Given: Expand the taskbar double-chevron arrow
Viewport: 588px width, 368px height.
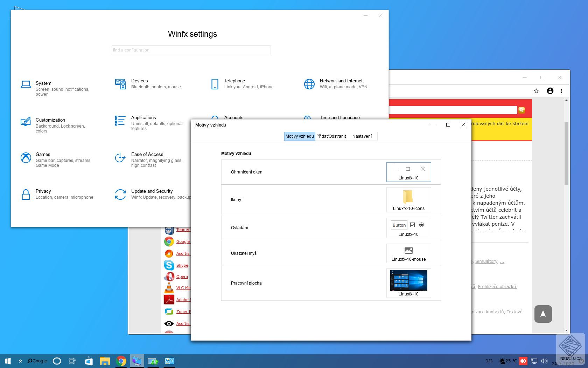Looking at the screenshot, I should point(20,361).
